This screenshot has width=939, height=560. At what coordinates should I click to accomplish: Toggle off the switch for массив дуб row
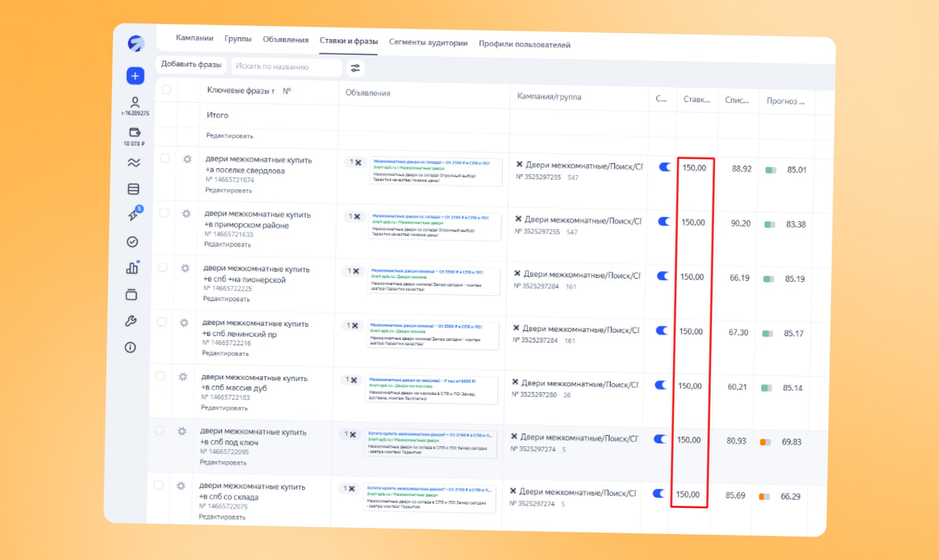coord(661,385)
